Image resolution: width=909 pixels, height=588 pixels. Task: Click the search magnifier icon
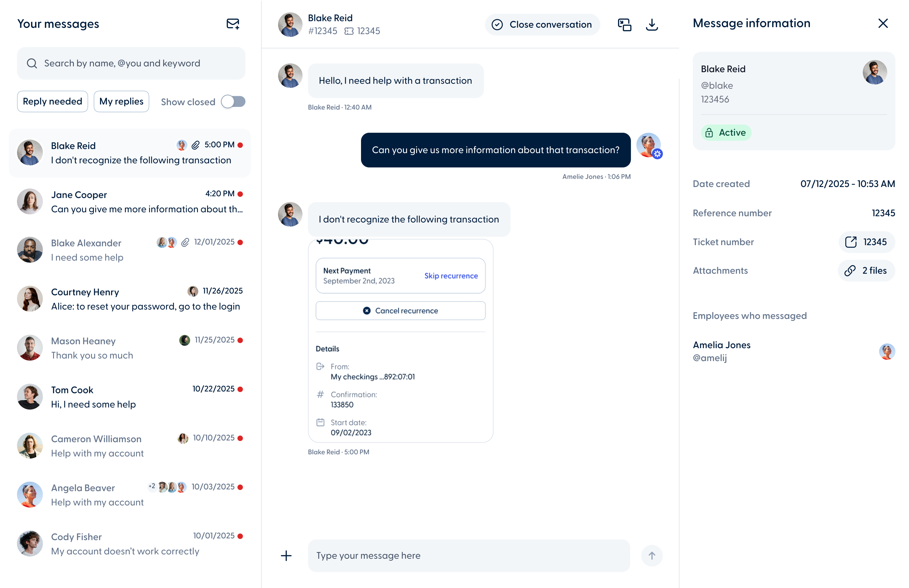coord(32,63)
